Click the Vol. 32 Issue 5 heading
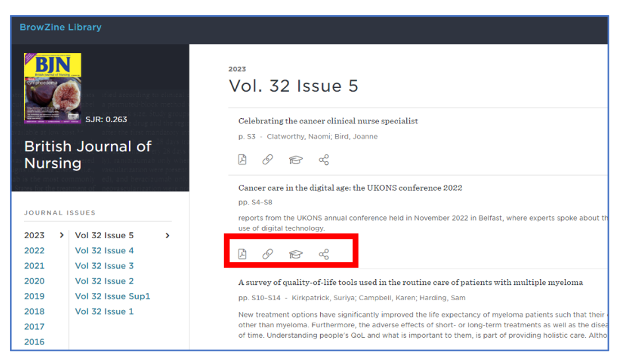 294,86
